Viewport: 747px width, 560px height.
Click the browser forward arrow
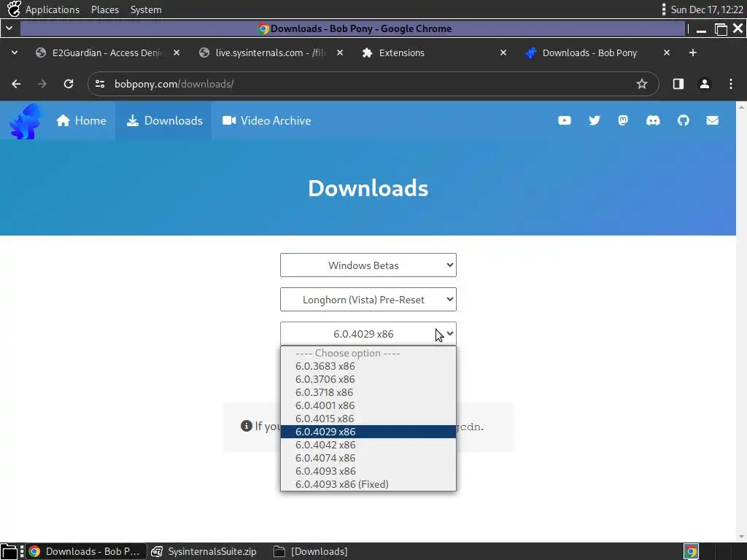tap(42, 84)
